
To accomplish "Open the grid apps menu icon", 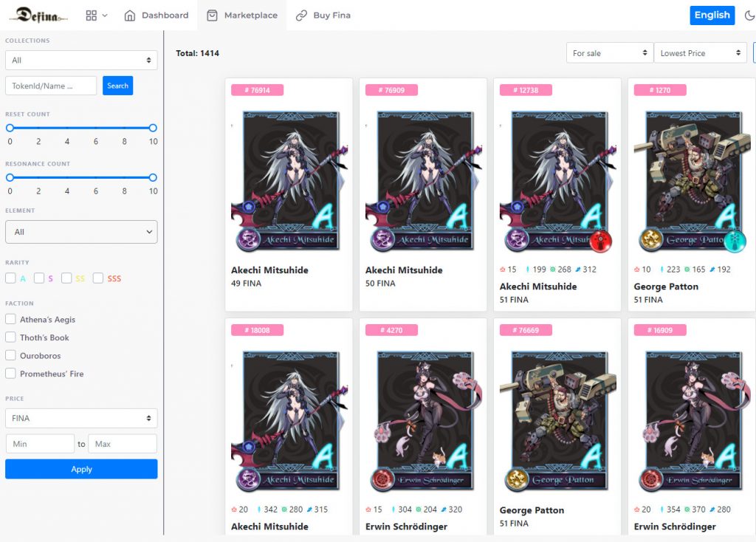I will point(91,16).
